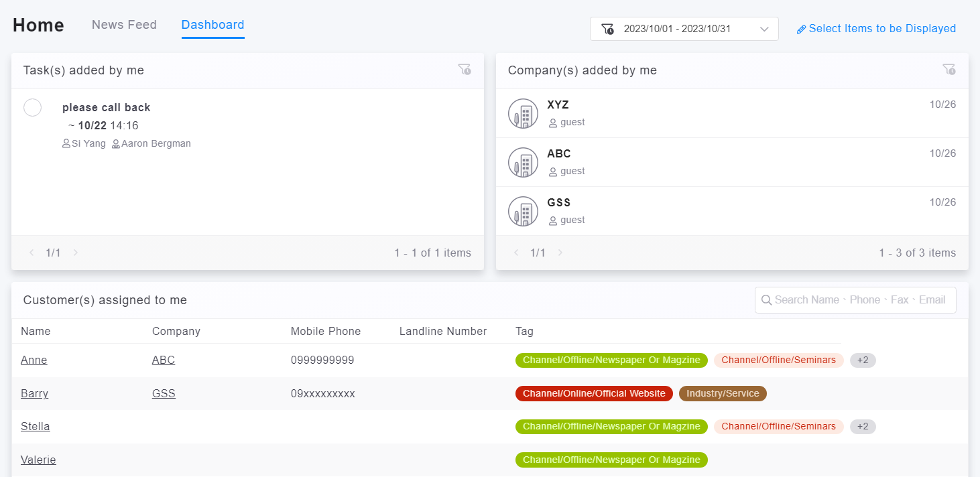Expand the +2 tags on Anne's row
Screen dimensions: 980x477
point(863,360)
